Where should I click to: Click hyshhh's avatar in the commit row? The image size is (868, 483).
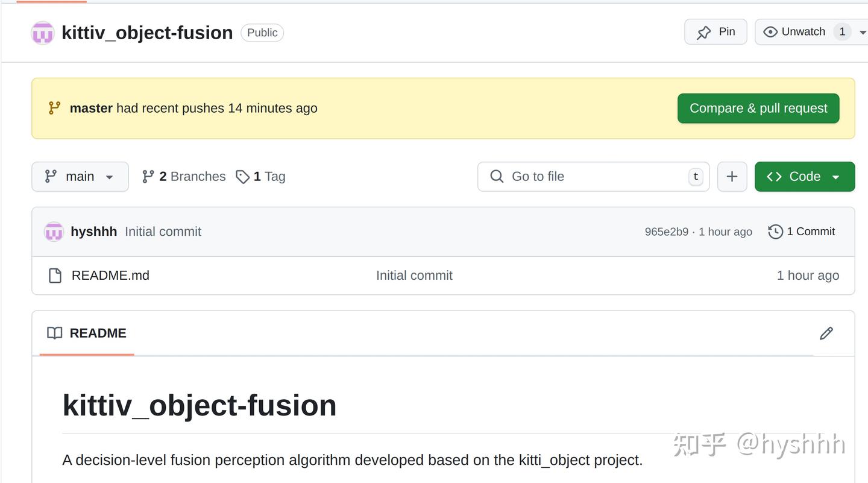point(54,231)
